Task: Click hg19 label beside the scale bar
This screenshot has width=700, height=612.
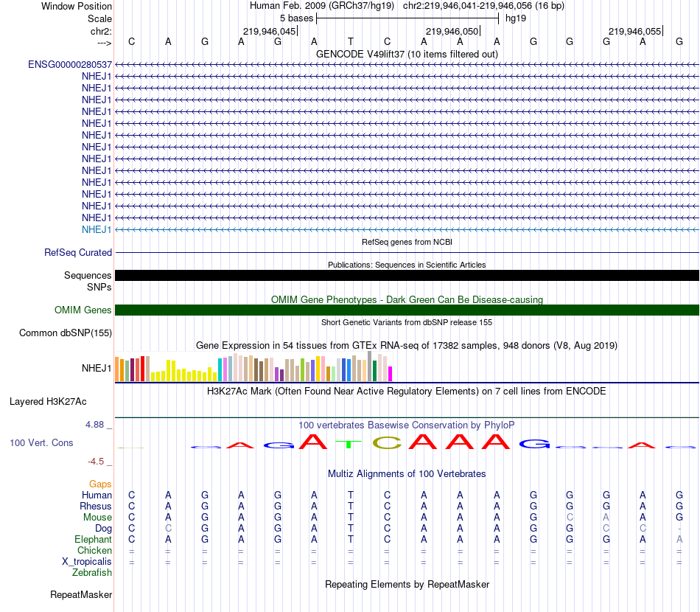Action: (x=516, y=18)
